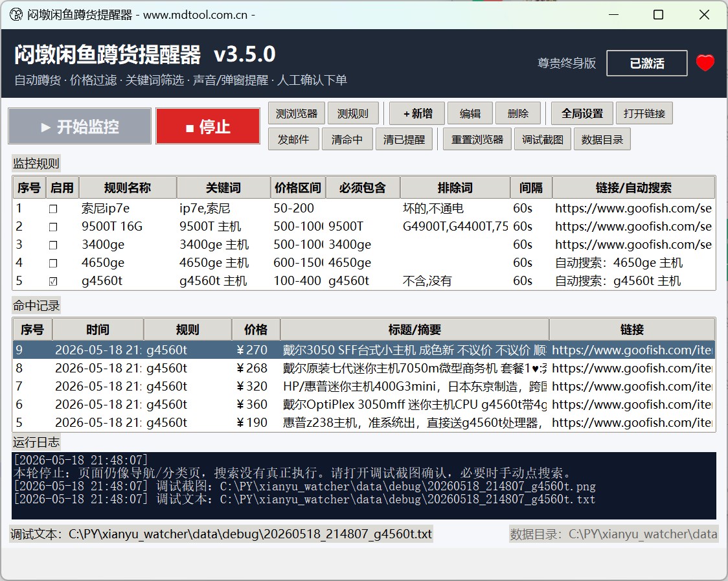Select hit record HP/惠普迷你主机400G3mini
Viewport: 728px width, 581px height.
pos(364,386)
